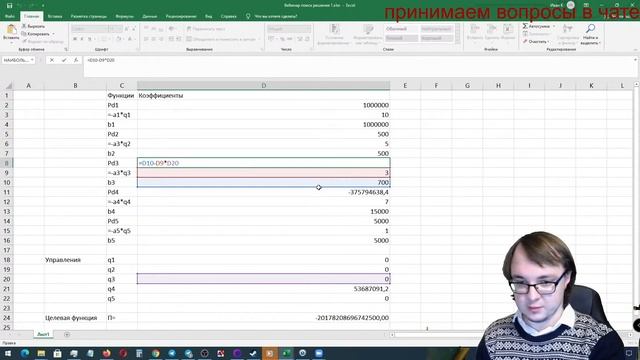Click the Insert cells icon in Cells group
Image resolution: width=640 pixels, height=360 pixels.
[475, 29]
